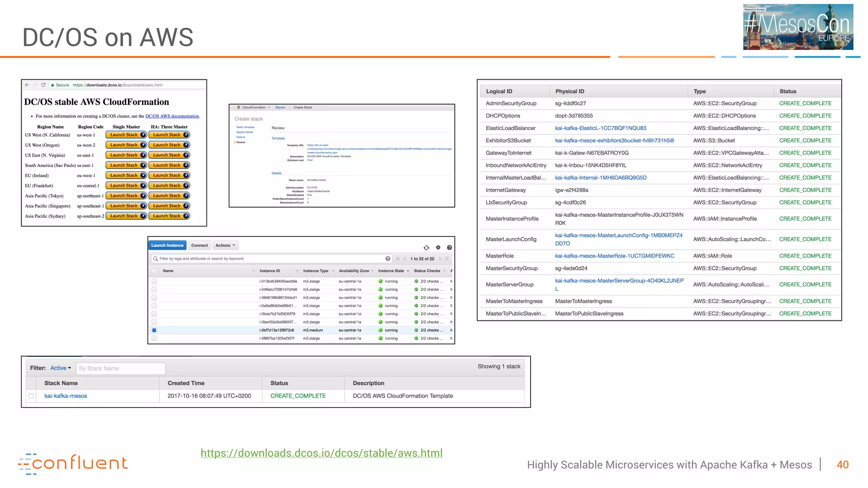Check the box for the i-0a9a98db0e89b01 instance
Image resolution: width=868 pixels, height=488 pixels.
tap(154, 306)
